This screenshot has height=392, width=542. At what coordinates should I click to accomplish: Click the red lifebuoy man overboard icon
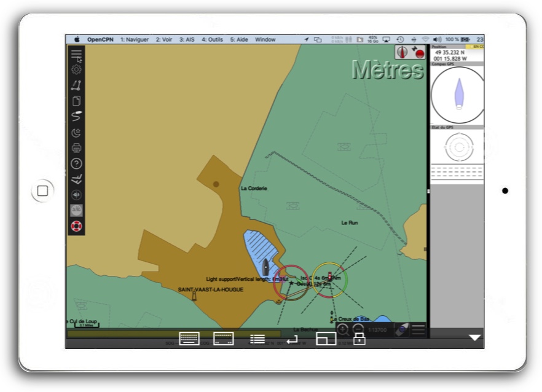point(76,226)
